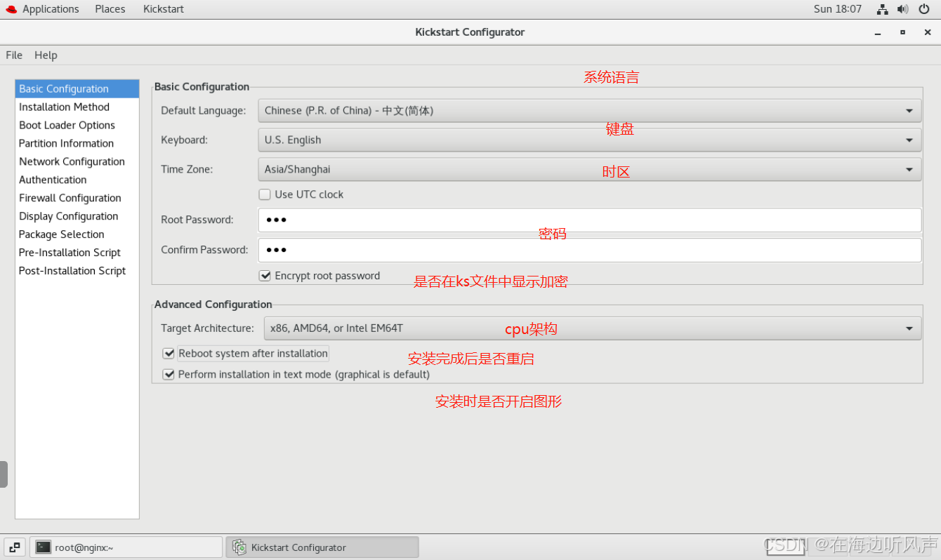Switch to root@nginx terminal taskbar button
The width and height of the screenshot is (941, 560).
coord(126,547)
